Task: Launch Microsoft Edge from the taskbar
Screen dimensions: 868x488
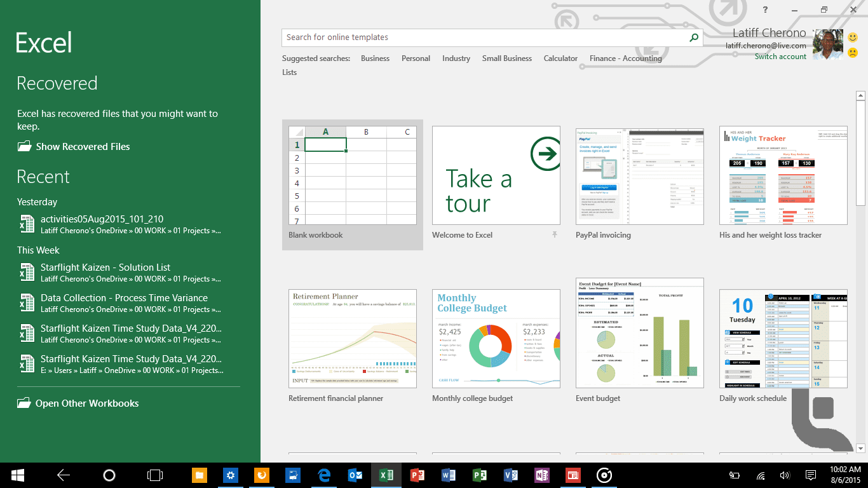Action: click(325, 475)
